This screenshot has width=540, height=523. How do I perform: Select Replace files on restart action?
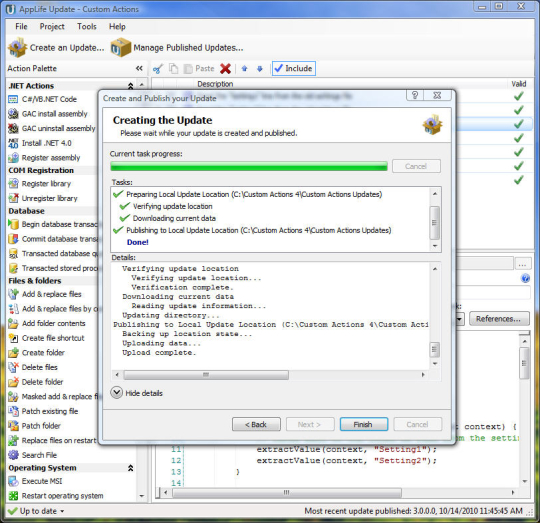52,440
